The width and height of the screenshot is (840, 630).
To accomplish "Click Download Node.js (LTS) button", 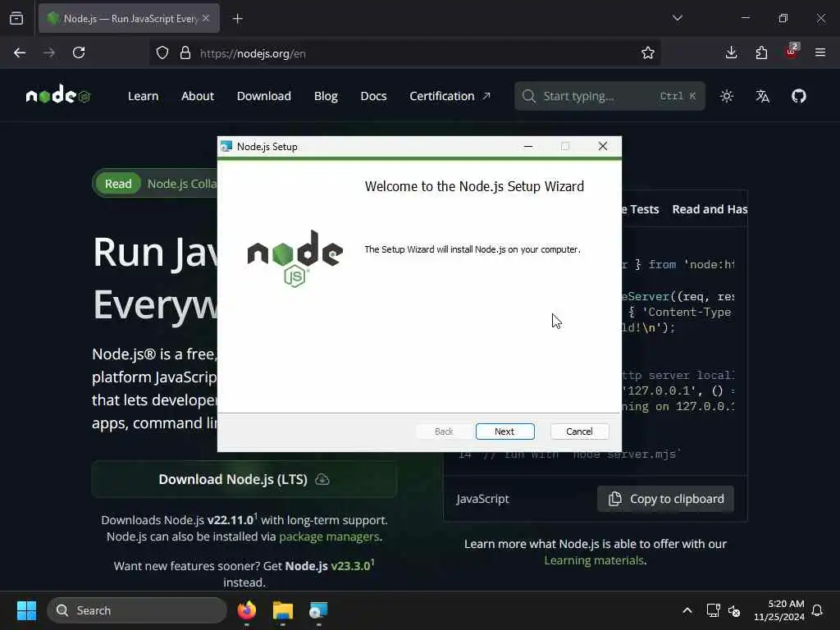I will [244, 479].
